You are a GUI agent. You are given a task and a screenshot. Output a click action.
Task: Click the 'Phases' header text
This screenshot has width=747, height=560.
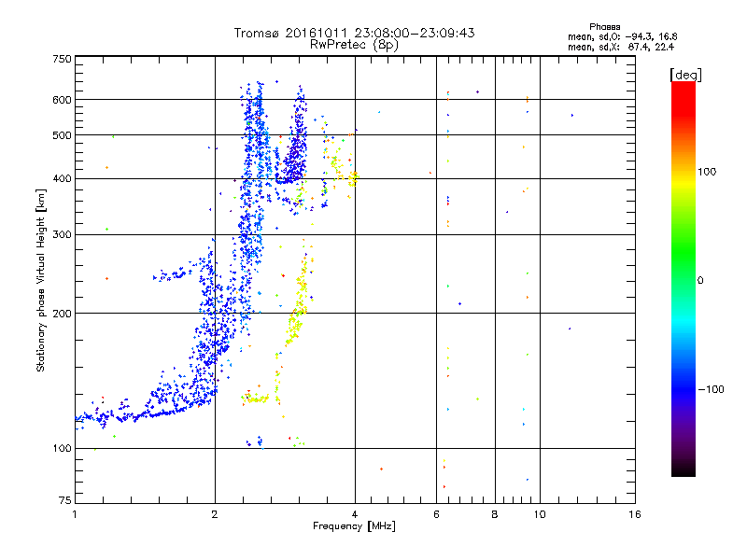(604, 27)
